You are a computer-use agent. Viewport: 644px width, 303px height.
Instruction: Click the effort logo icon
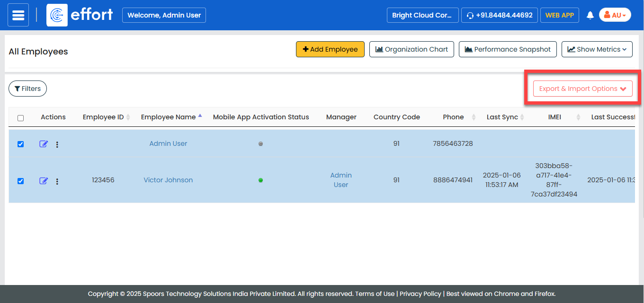click(x=57, y=15)
